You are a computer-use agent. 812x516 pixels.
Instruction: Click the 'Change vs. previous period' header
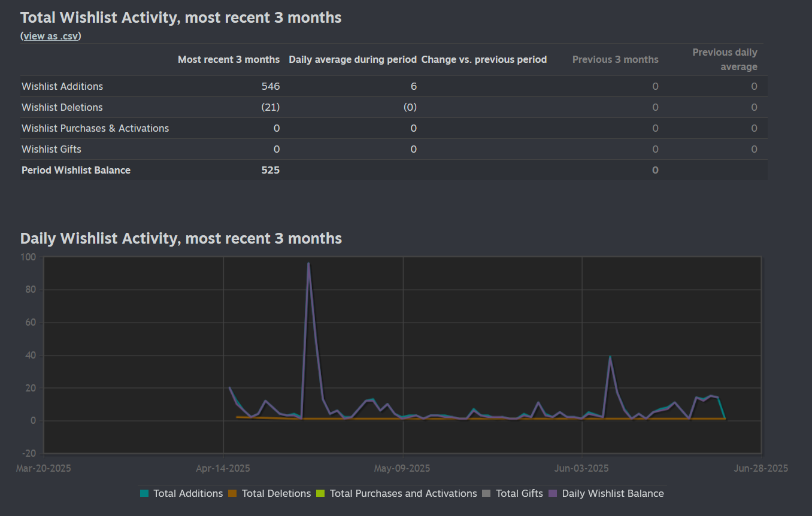pos(484,60)
